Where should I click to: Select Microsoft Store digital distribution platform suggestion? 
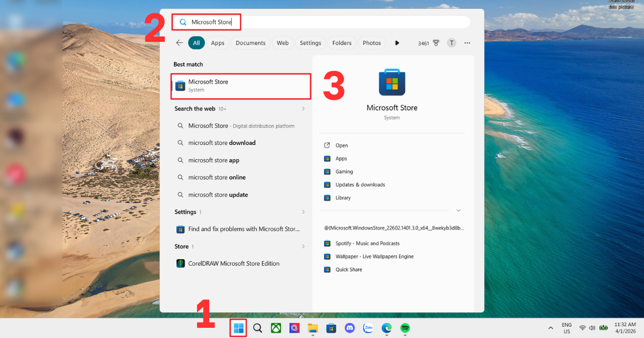241,126
